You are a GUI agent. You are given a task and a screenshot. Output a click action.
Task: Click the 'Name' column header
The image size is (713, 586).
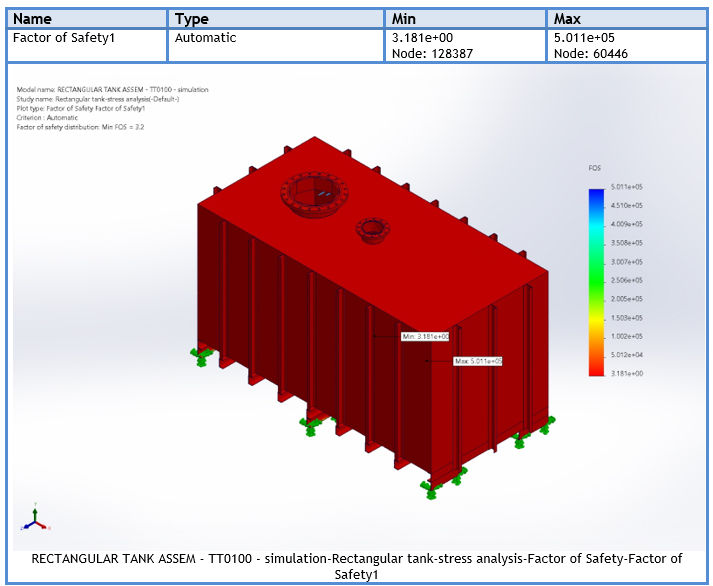tap(86, 19)
